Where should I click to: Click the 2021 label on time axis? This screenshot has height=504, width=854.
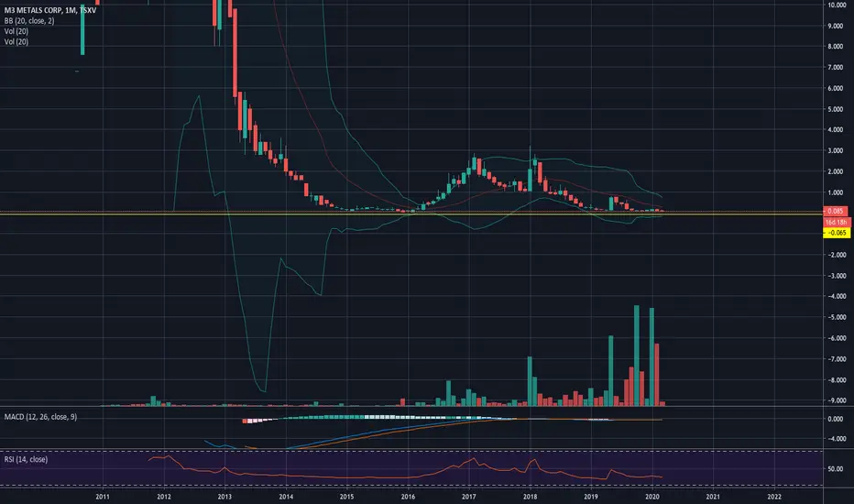[x=713, y=497]
